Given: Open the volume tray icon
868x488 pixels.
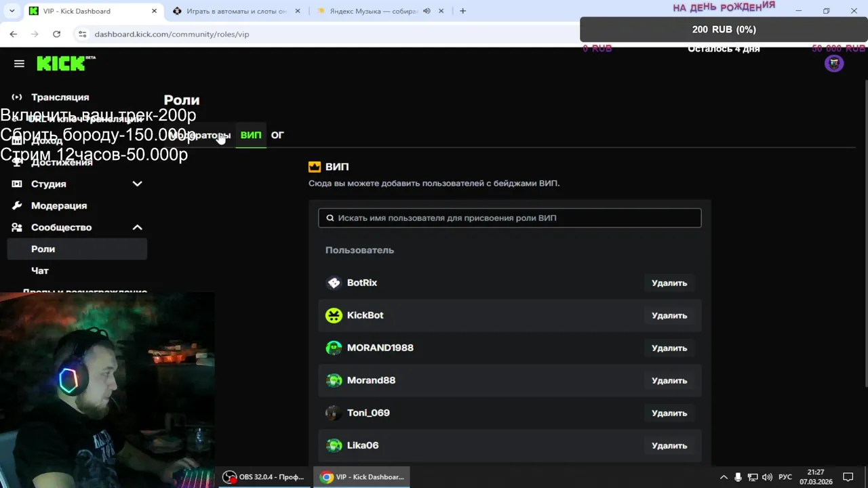Looking at the screenshot, I should 767,477.
